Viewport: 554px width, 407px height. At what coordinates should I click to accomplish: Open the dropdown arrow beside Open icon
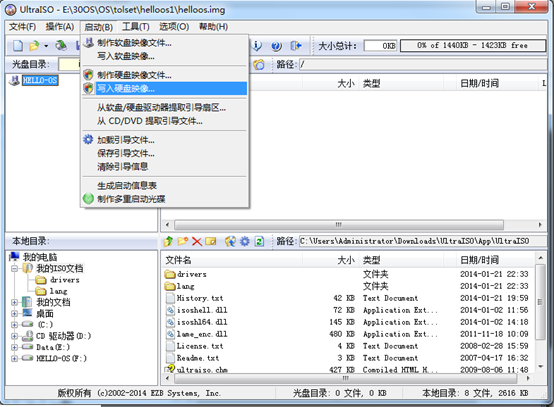[46, 46]
